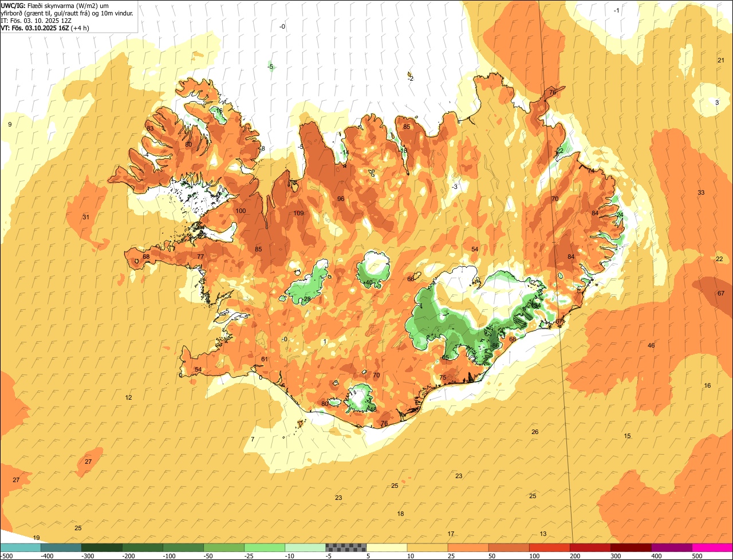Click the value '61' in southwest Iceland
The width and height of the screenshot is (733, 560).
pos(265,359)
